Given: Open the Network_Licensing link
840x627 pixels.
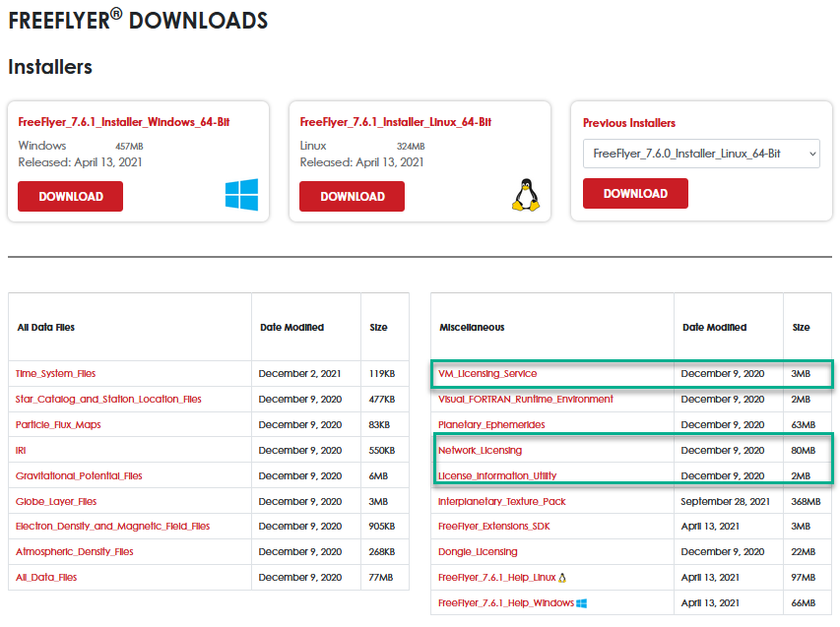Looking at the screenshot, I should point(480,451).
